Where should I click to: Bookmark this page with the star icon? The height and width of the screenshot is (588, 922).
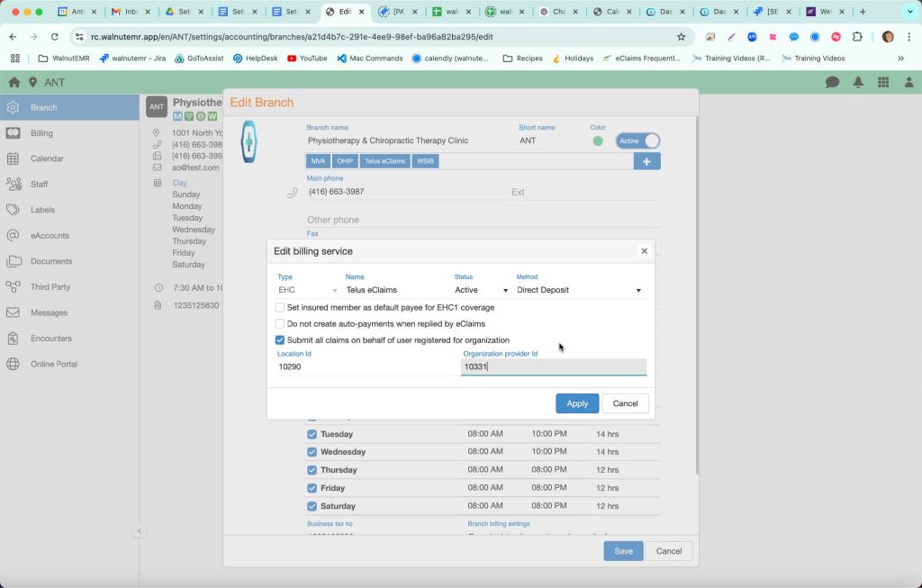681,37
